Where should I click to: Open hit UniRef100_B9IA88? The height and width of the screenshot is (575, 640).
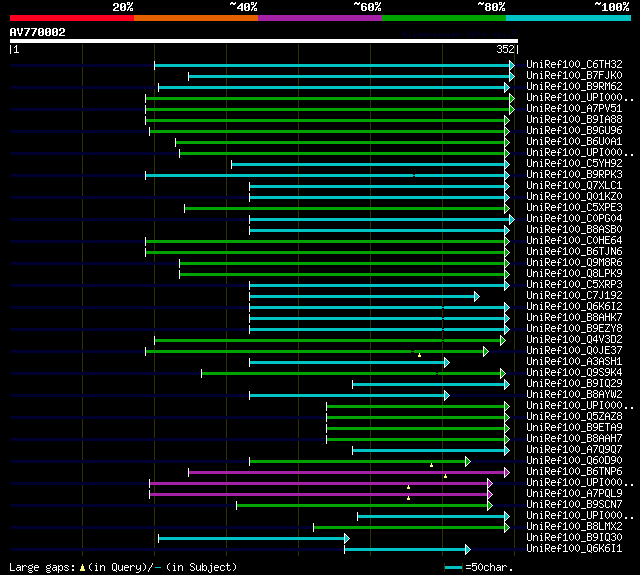click(574, 120)
